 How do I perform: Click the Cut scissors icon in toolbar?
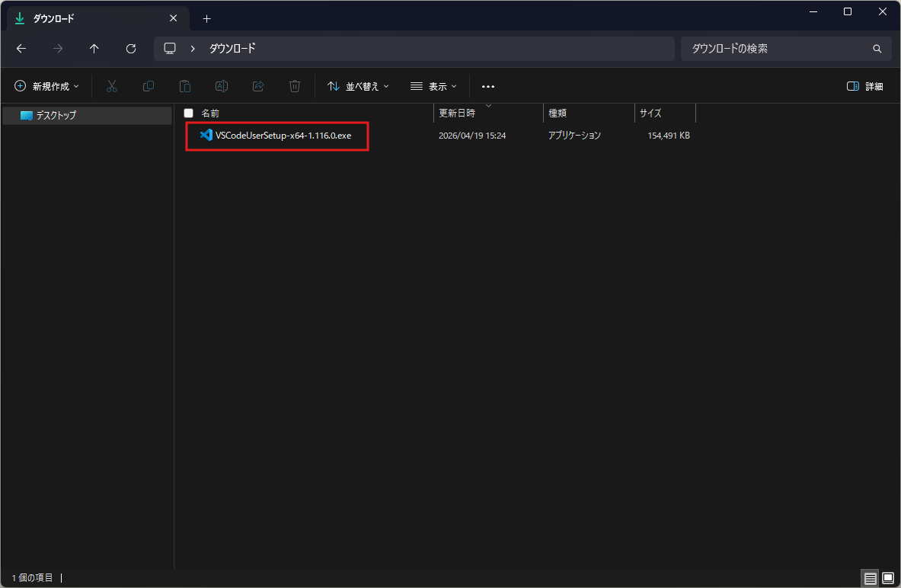pyautogui.click(x=112, y=86)
